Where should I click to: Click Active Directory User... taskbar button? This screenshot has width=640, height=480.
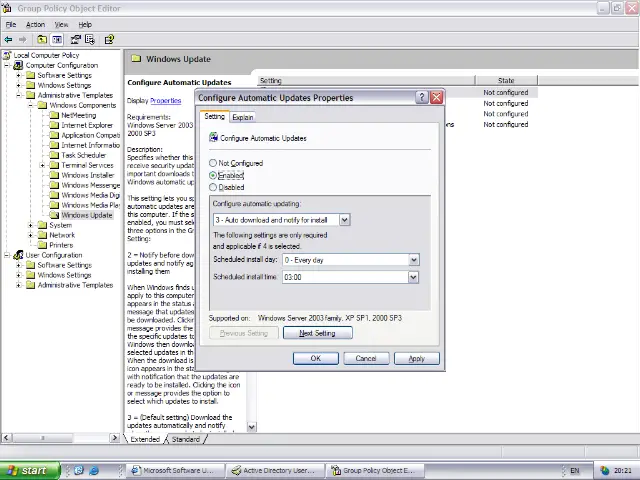click(x=276, y=471)
